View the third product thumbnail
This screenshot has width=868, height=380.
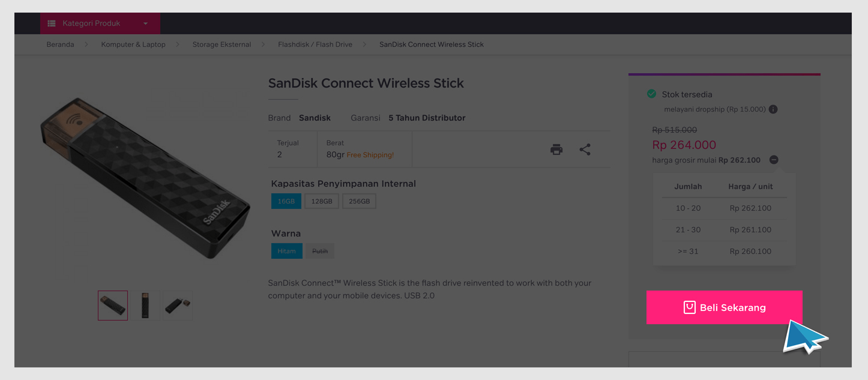tap(178, 306)
